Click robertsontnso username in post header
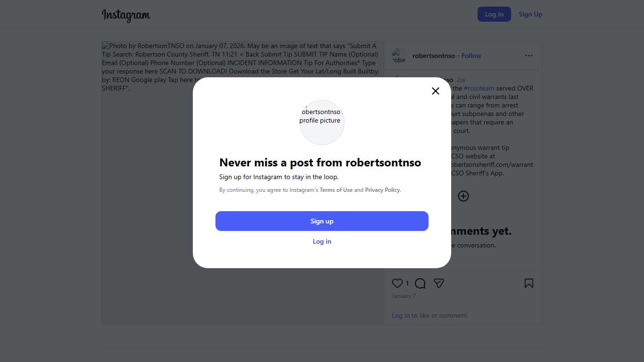644x362 pixels. coord(433,56)
